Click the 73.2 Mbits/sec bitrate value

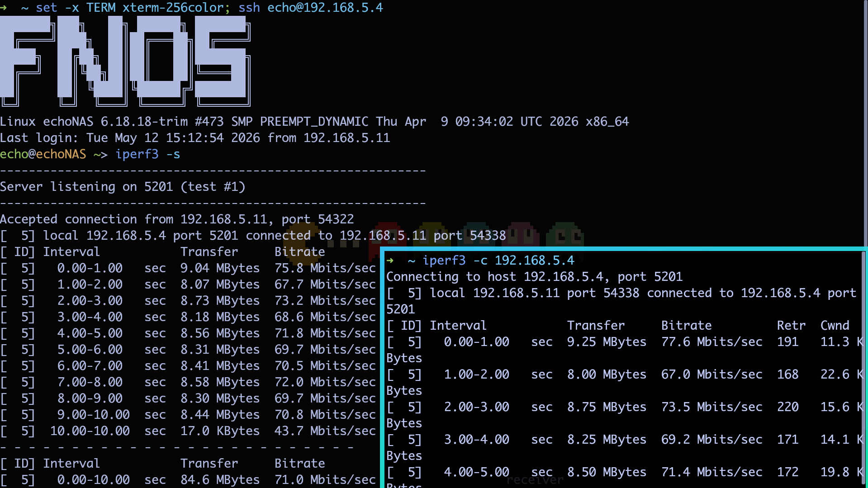coord(325,301)
